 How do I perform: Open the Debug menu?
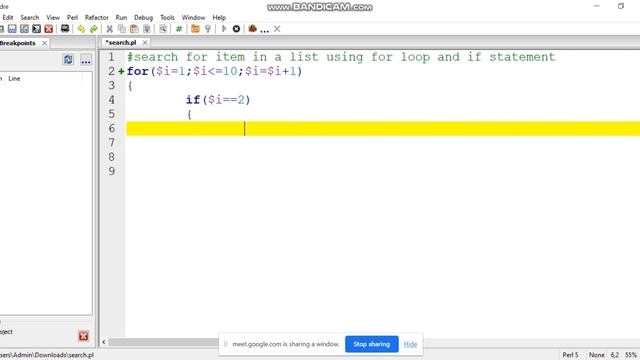(x=143, y=18)
